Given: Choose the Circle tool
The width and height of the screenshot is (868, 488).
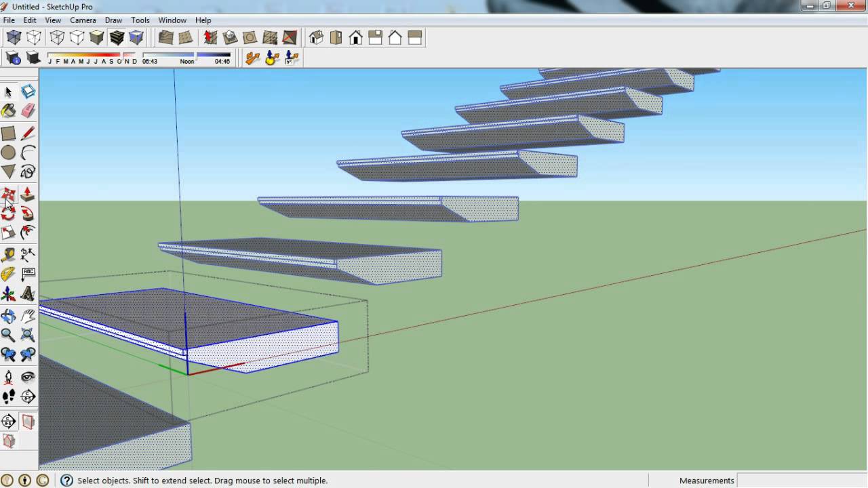Looking at the screenshot, I should pos(8,152).
